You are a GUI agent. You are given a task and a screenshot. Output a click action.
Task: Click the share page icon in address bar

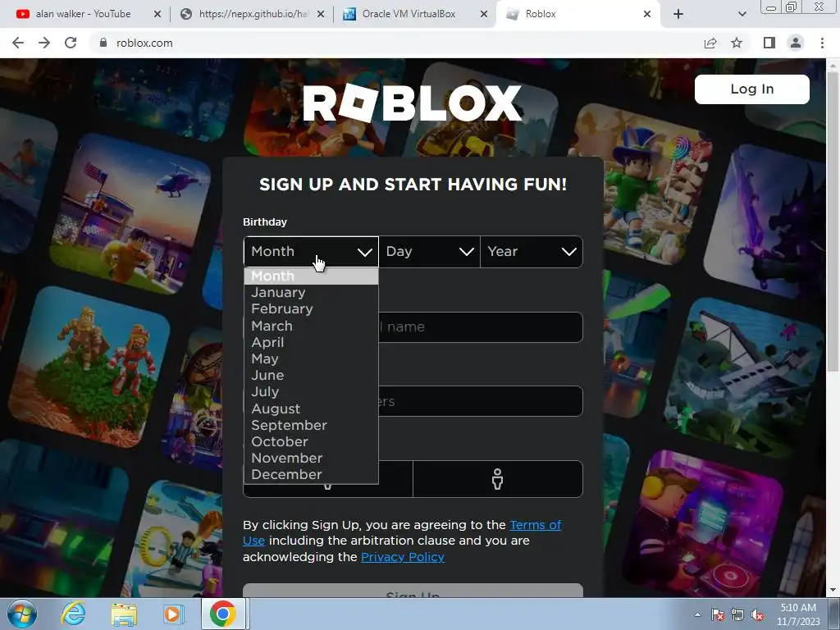(710, 43)
